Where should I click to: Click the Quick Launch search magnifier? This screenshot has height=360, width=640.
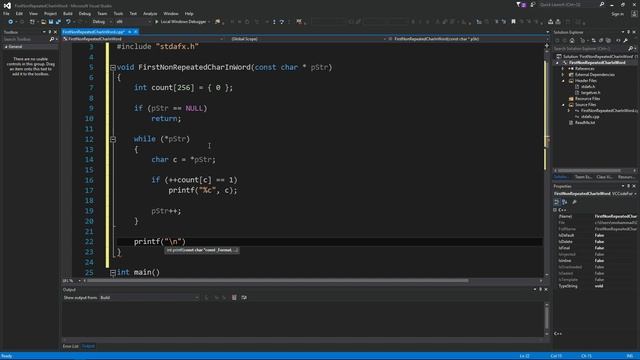[602, 4]
